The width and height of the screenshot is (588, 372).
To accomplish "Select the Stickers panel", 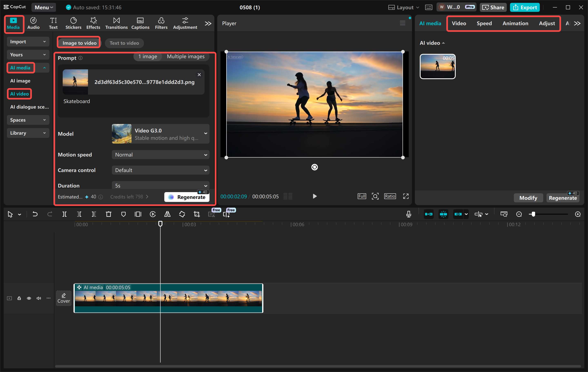I will 73,23.
